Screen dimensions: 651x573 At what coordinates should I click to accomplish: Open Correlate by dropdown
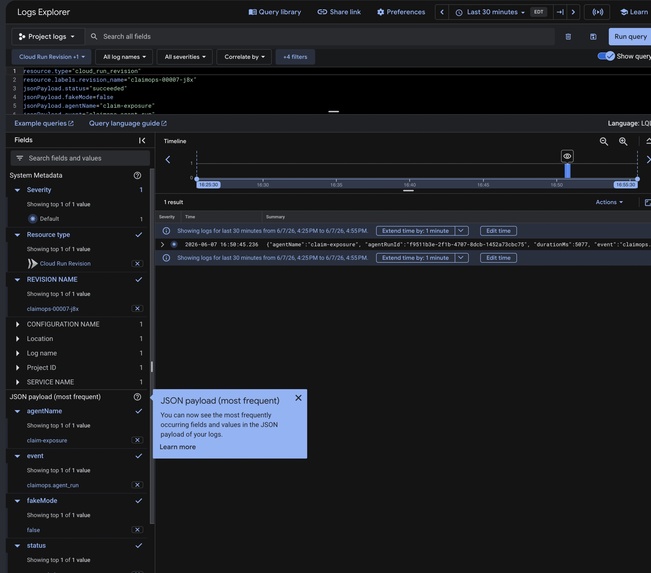(x=244, y=57)
